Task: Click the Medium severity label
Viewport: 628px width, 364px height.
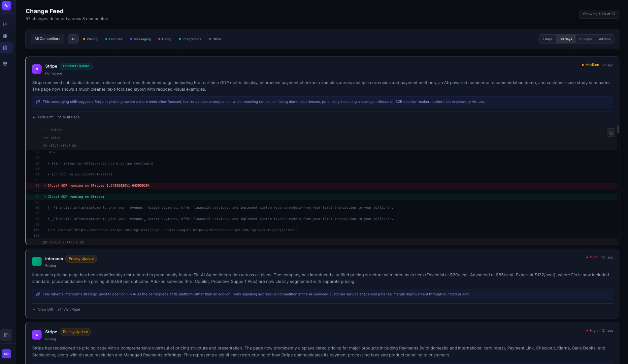Action: coord(590,65)
